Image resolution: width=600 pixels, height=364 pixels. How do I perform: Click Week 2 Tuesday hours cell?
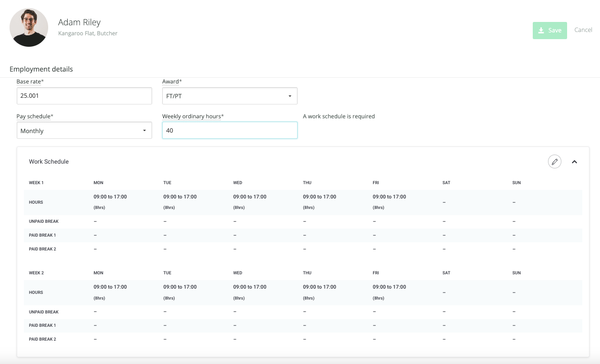coord(180,292)
